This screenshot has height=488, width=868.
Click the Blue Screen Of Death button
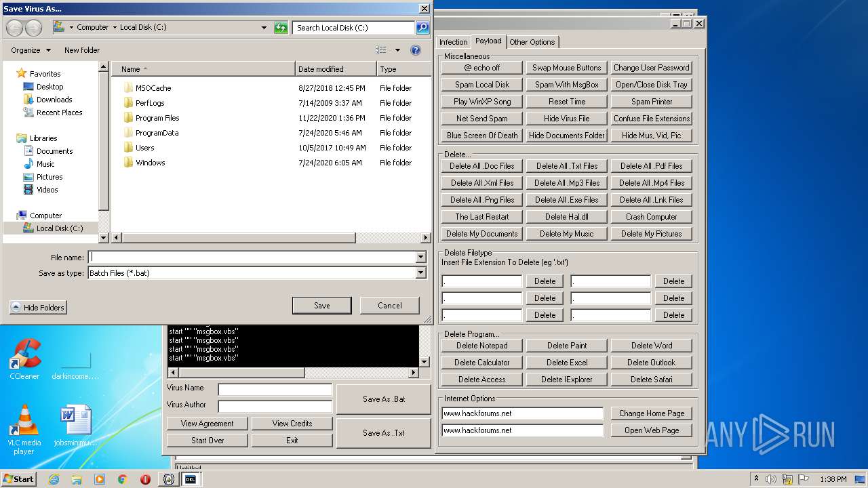(482, 136)
